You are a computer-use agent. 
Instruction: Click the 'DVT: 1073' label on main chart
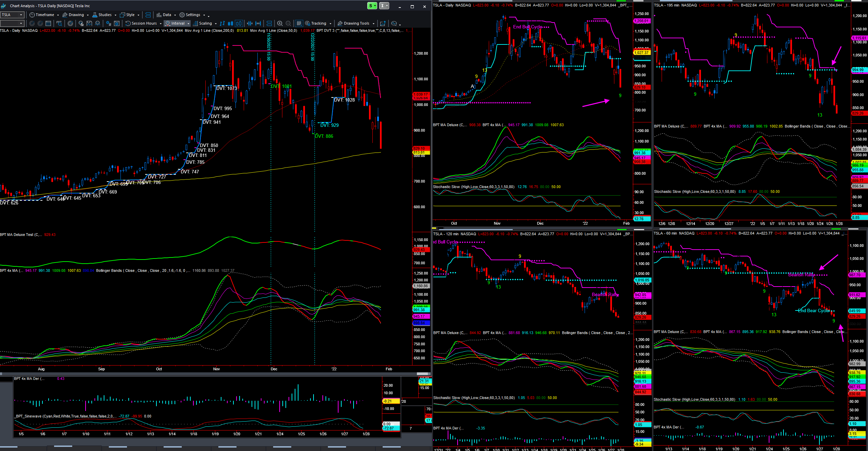pos(227,88)
